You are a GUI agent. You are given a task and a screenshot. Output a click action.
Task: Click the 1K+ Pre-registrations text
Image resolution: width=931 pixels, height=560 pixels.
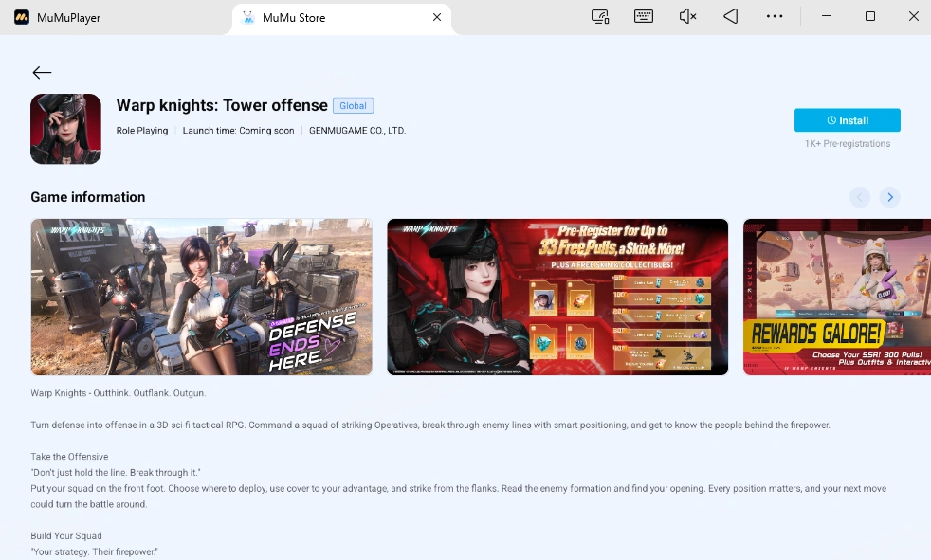click(848, 144)
